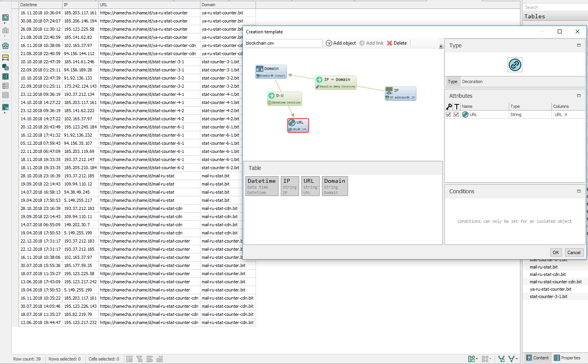Image resolution: width=588 pixels, height=364 pixels.
Task: Switch to the Content tab
Action: coord(537,358)
